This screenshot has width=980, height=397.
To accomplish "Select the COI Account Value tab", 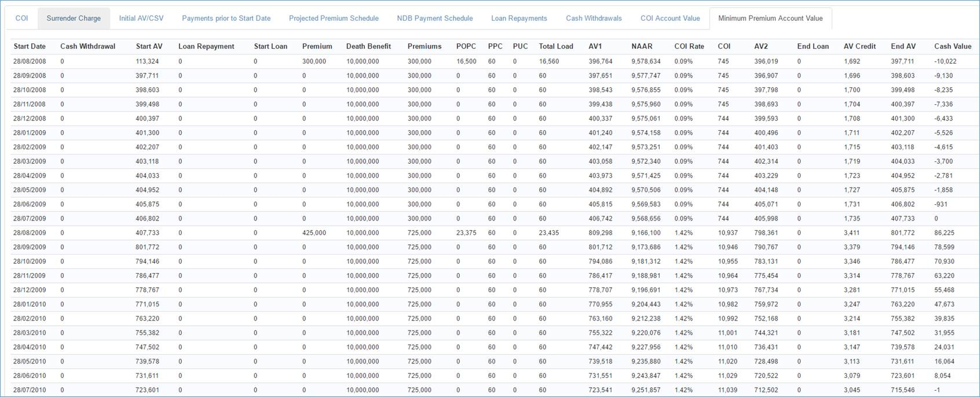I will click(x=670, y=19).
